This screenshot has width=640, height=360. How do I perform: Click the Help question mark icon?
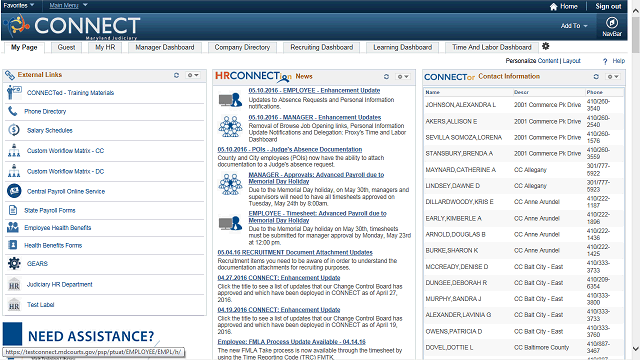tap(605, 61)
